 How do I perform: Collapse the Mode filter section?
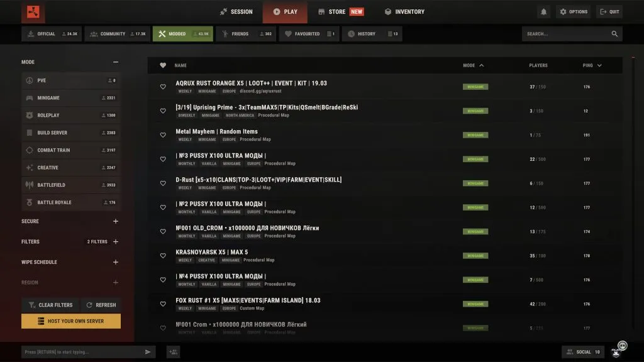tap(116, 62)
